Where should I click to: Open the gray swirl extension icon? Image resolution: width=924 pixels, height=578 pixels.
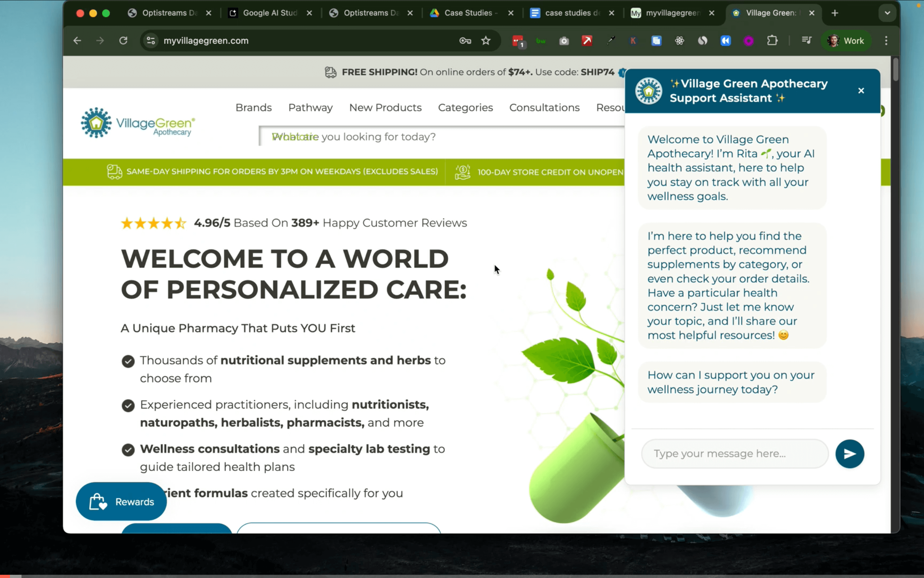pyautogui.click(x=703, y=40)
